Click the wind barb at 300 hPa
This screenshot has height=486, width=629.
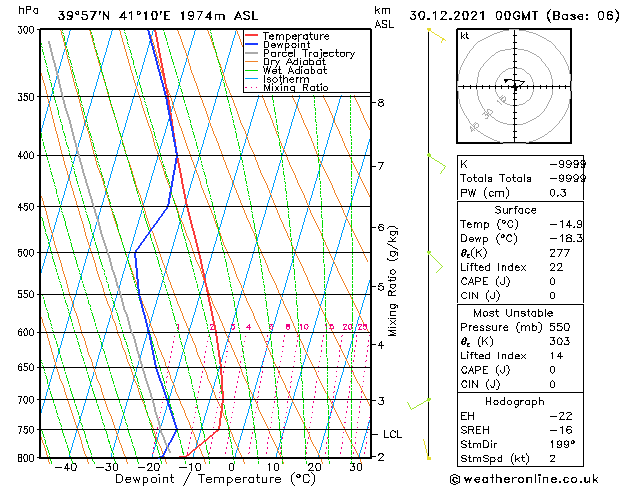point(437,35)
